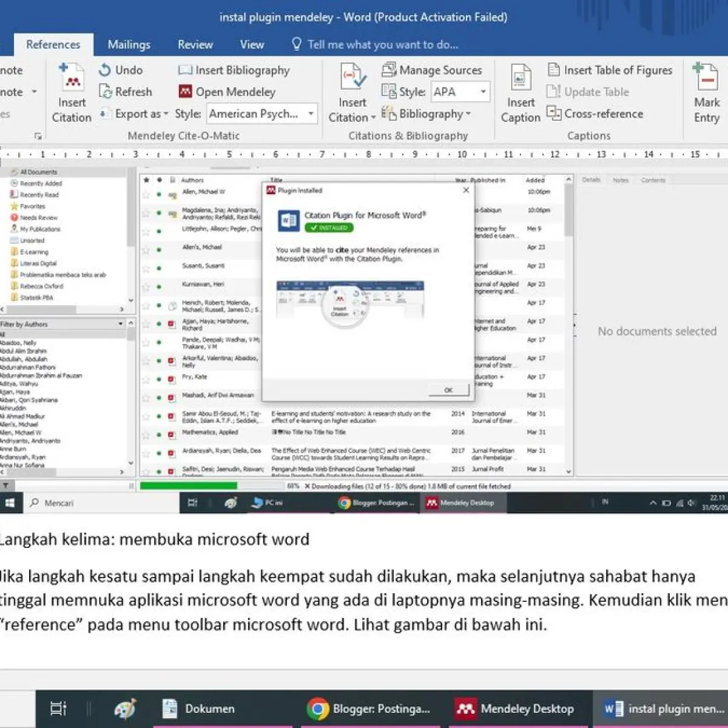Select All Documents in Mendeley sidebar
The image size is (728, 728).
click(x=38, y=172)
